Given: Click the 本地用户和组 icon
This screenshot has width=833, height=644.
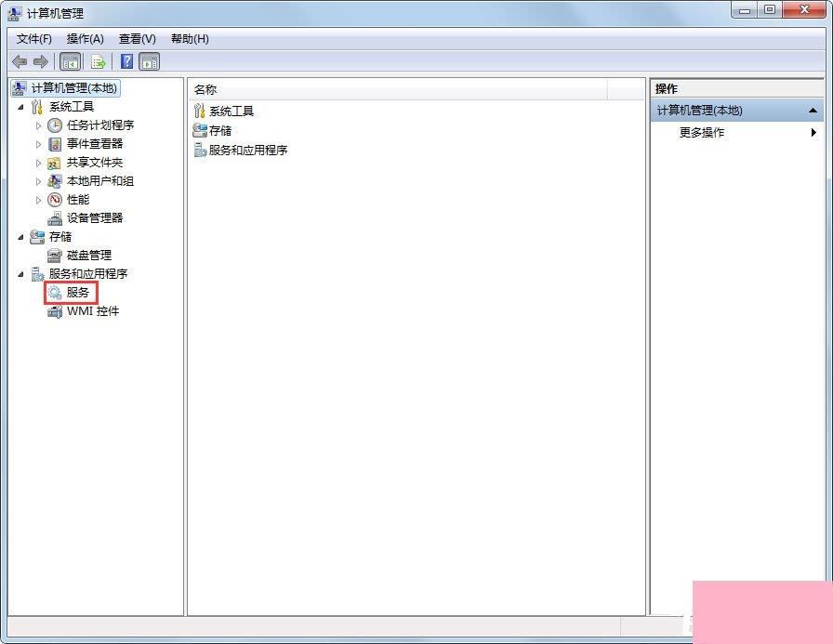Looking at the screenshot, I should [54, 181].
